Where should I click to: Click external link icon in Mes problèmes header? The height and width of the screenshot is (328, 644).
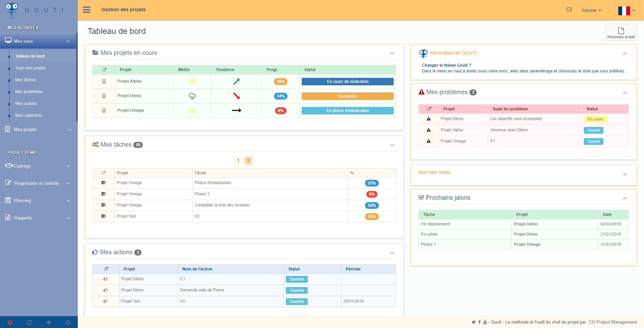[429, 109]
